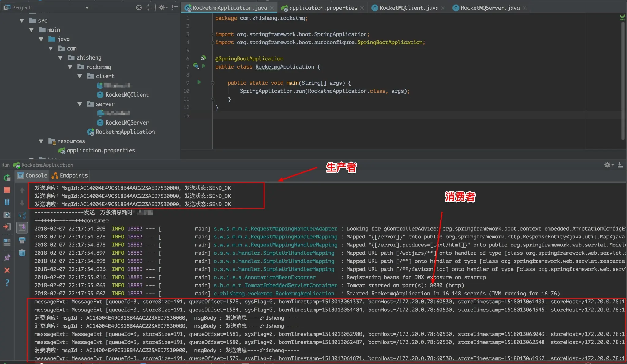Switch to application.properties editor tab

[x=323, y=8]
